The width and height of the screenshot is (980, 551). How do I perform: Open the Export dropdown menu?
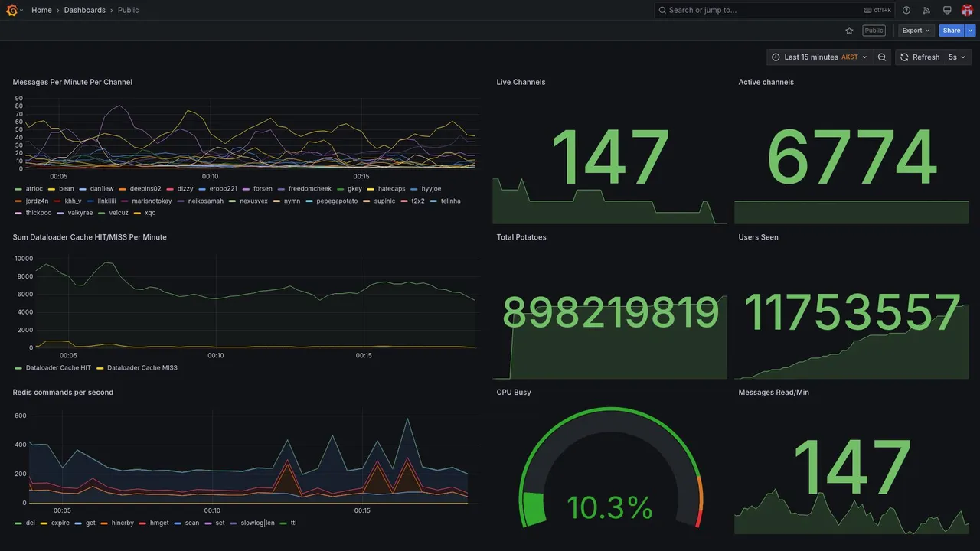(916, 31)
